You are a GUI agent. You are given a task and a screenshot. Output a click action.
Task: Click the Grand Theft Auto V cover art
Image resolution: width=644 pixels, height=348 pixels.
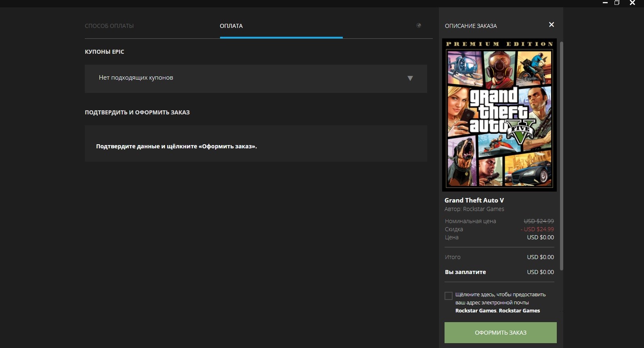click(499, 115)
